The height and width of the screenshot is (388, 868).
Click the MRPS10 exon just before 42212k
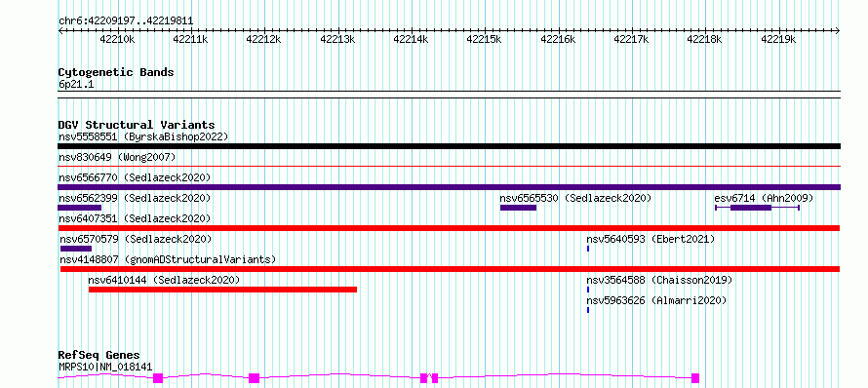pyautogui.click(x=255, y=378)
